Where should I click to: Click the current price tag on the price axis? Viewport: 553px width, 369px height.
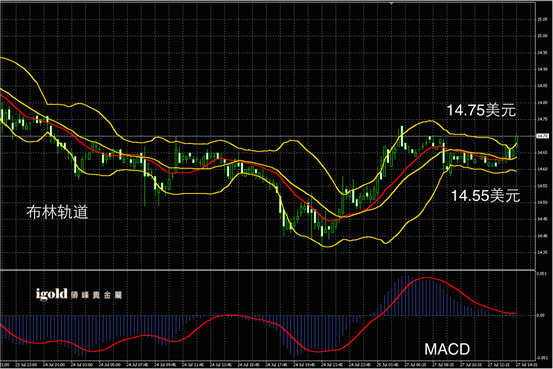click(542, 136)
